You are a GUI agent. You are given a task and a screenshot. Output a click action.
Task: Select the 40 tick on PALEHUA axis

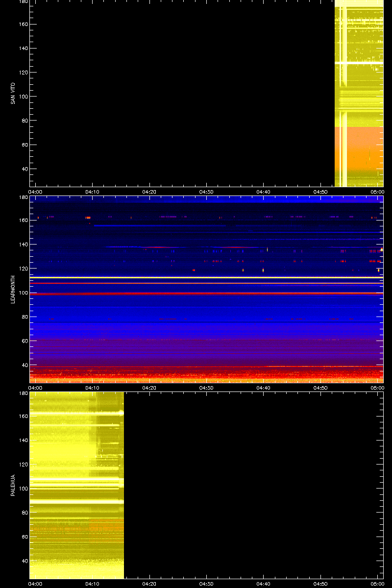(24, 561)
